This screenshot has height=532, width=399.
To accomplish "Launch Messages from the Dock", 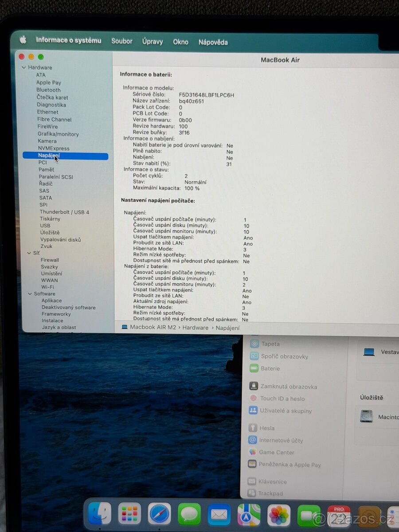I will pyautogui.click(x=189, y=514).
